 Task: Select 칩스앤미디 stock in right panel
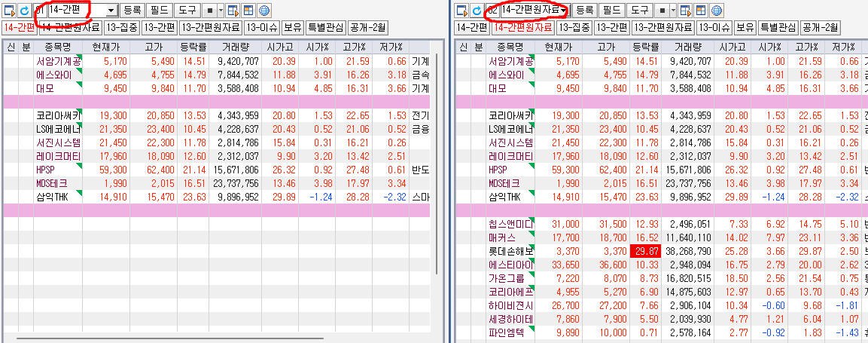510,224
